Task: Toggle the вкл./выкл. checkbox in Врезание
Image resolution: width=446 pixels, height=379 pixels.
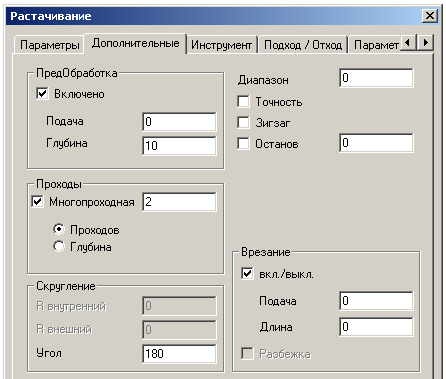Action: (247, 274)
